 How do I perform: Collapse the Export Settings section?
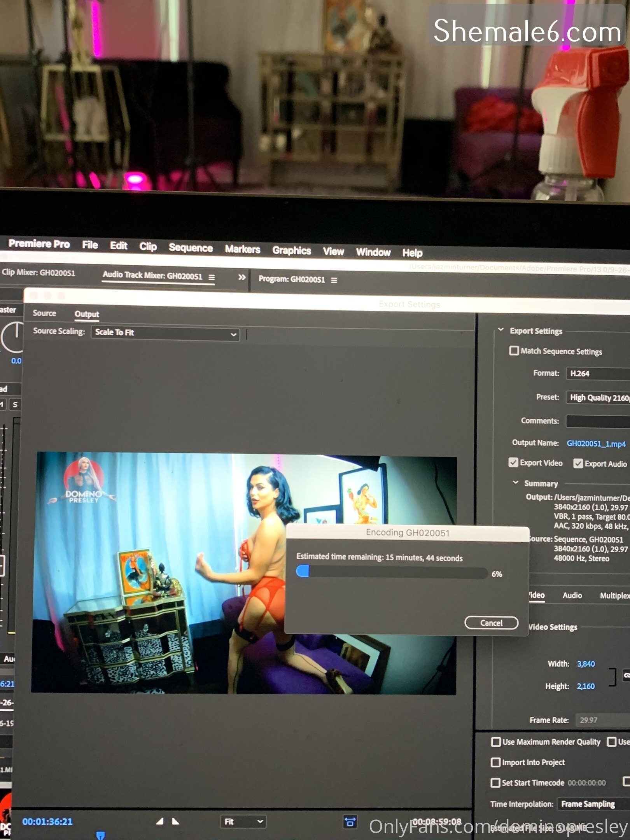[501, 330]
